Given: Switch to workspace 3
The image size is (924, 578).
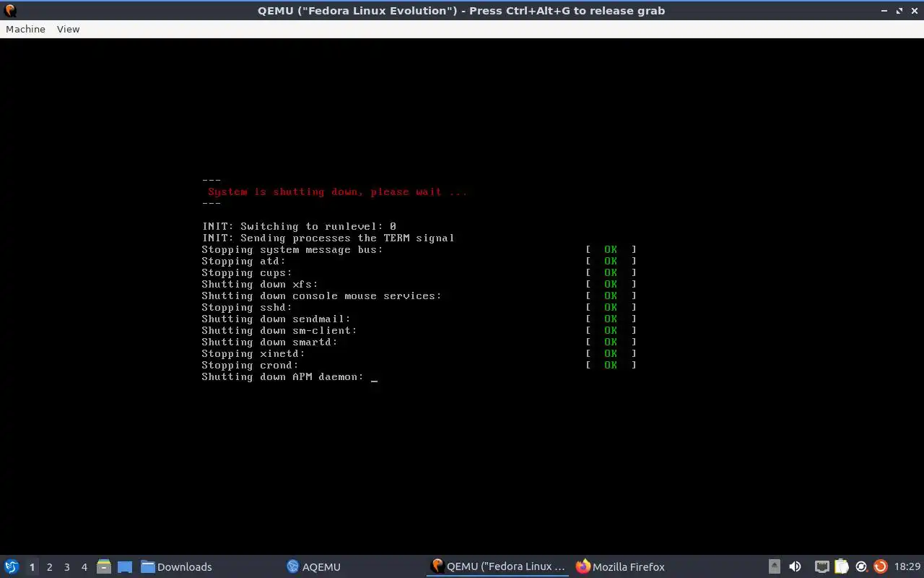Looking at the screenshot, I should (x=66, y=567).
